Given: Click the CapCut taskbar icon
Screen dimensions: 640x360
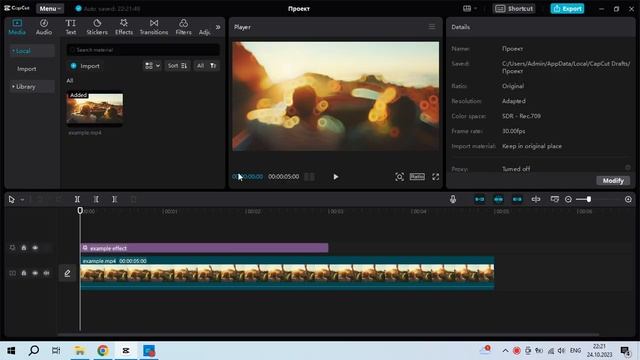Looking at the screenshot, I should tap(126, 351).
